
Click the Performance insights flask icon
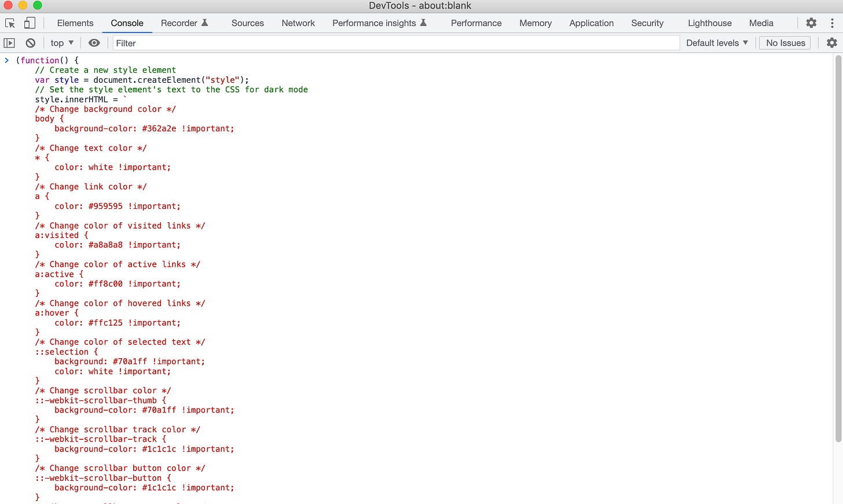(423, 23)
